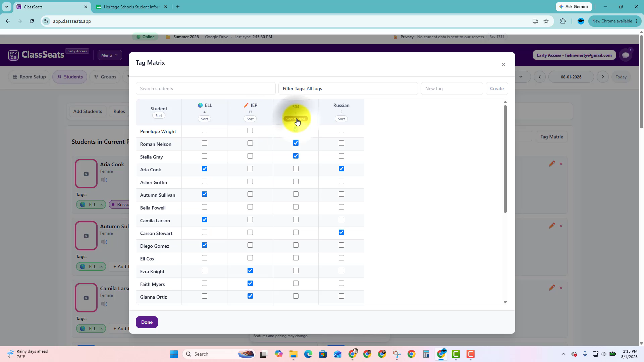Expand the Chrome tab search dropdown arrow
Viewport: 644px width, 362px height.
6,7
